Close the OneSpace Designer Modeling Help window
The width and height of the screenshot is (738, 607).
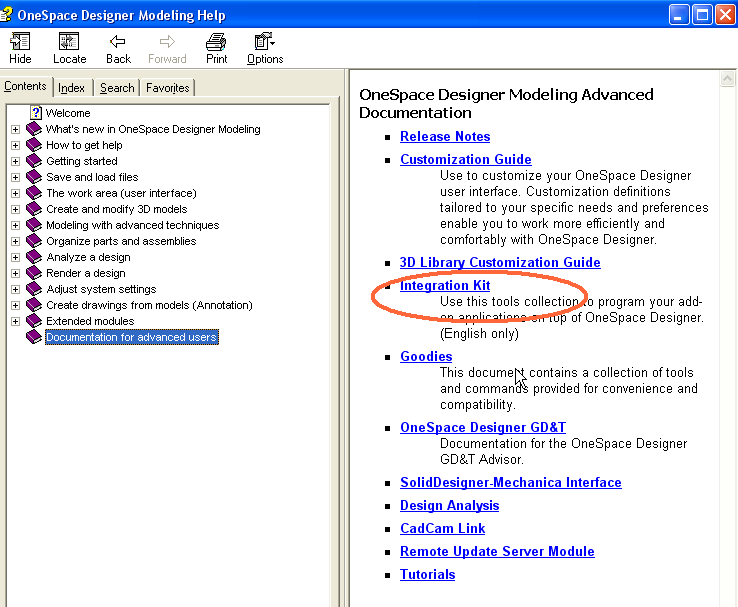coord(725,15)
